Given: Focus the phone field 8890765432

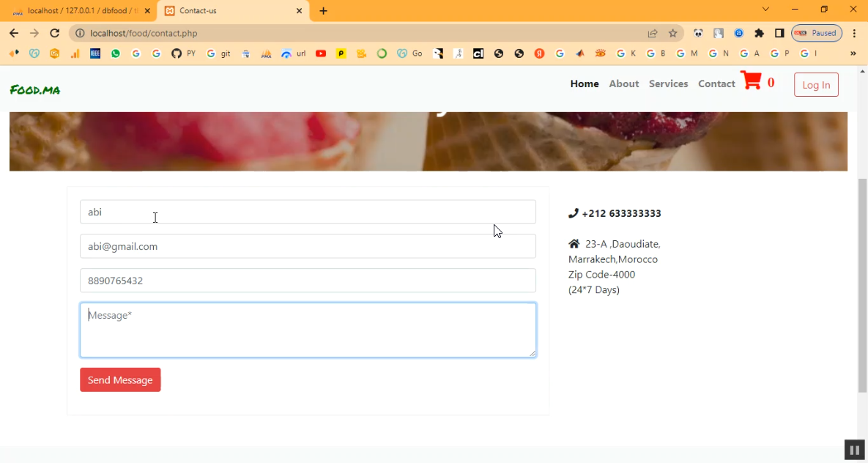Looking at the screenshot, I should pyautogui.click(x=308, y=281).
